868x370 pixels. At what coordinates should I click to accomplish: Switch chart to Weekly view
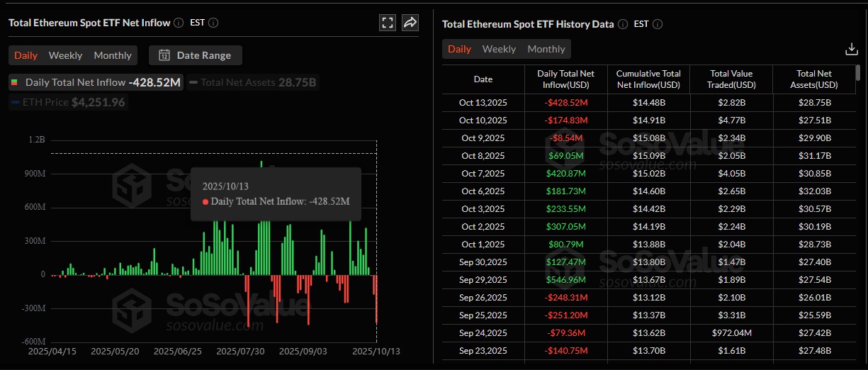[65, 55]
